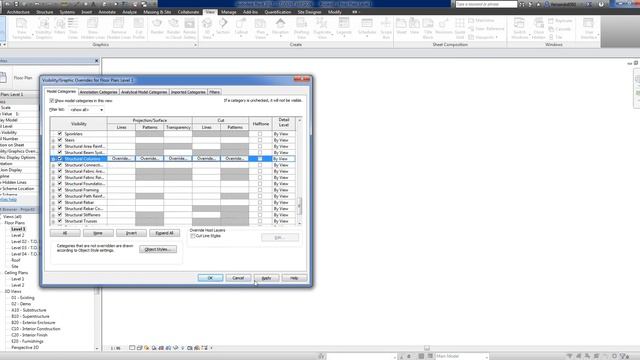This screenshot has width=640, height=360.
Task: Activate the Cut Profile tool
Action: click(139, 28)
